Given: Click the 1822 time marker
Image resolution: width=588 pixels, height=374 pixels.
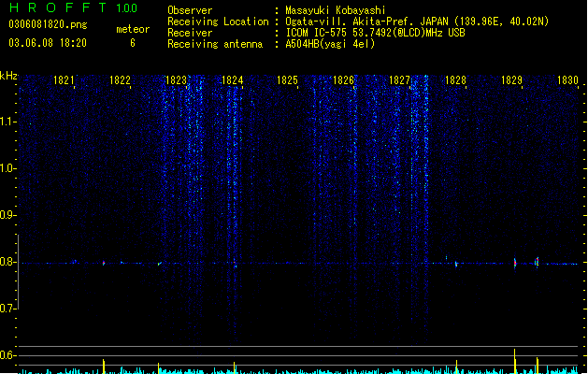Looking at the screenshot, I should point(120,80).
